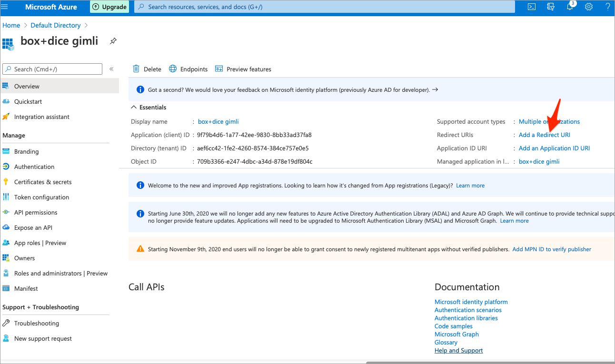Viewport: 615px width, 364px height.
Task: Click the Branding icon in sidebar
Action: pos(6,151)
